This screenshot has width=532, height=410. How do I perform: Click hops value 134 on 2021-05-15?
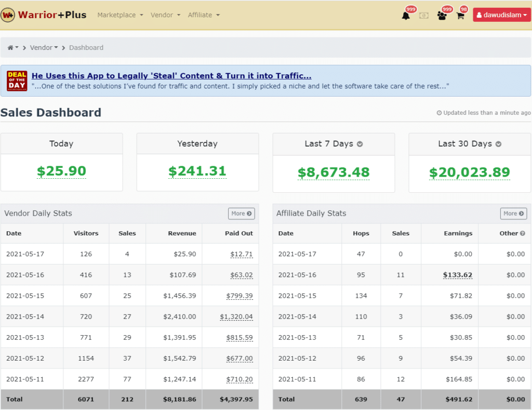pyautogui.click(x=361, y=296)
